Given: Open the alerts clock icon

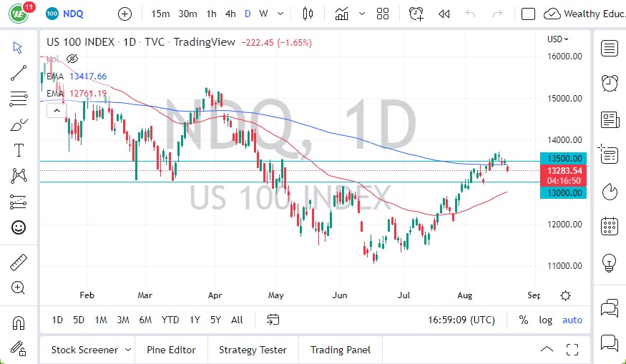Looking at the screenshot, I should pyautogui.click(x=610, y=82).
